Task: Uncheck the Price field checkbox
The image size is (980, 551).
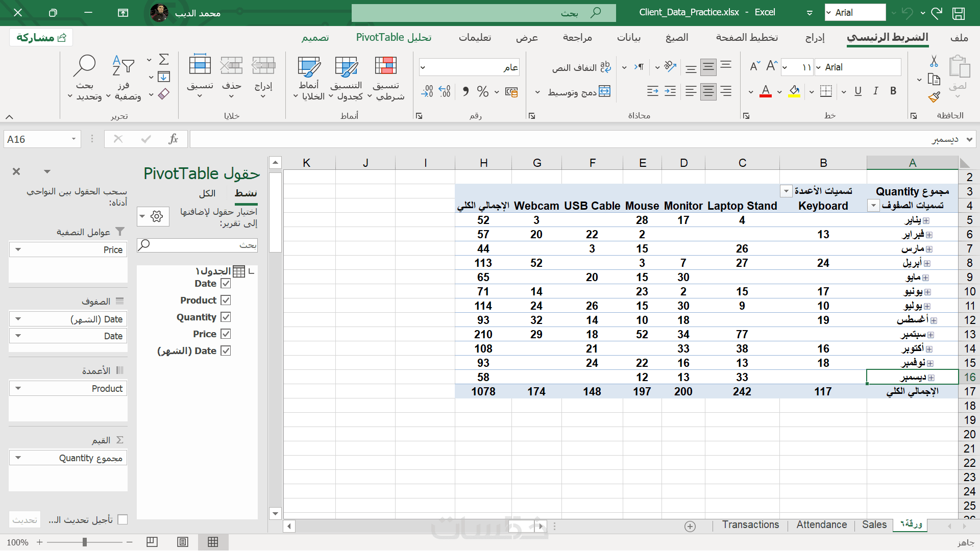Action: [x=226, y=334]
